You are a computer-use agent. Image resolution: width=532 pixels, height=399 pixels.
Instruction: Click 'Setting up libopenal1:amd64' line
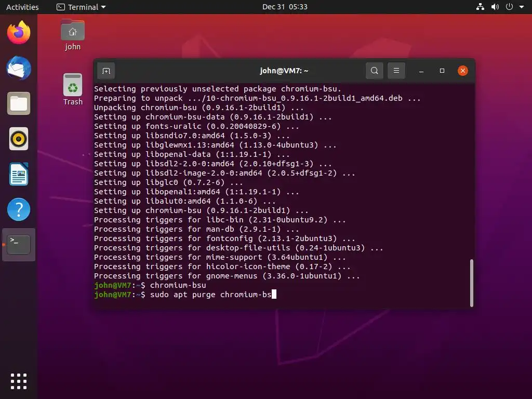click(196, 192)
